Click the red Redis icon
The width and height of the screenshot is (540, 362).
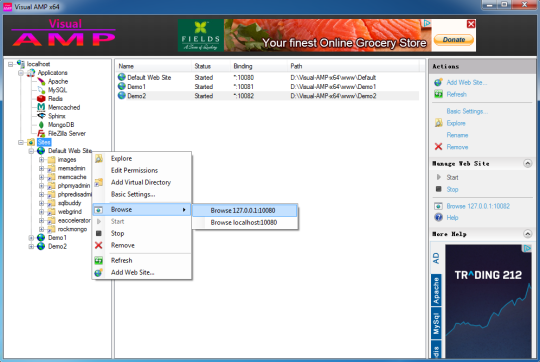coord(41,99)
